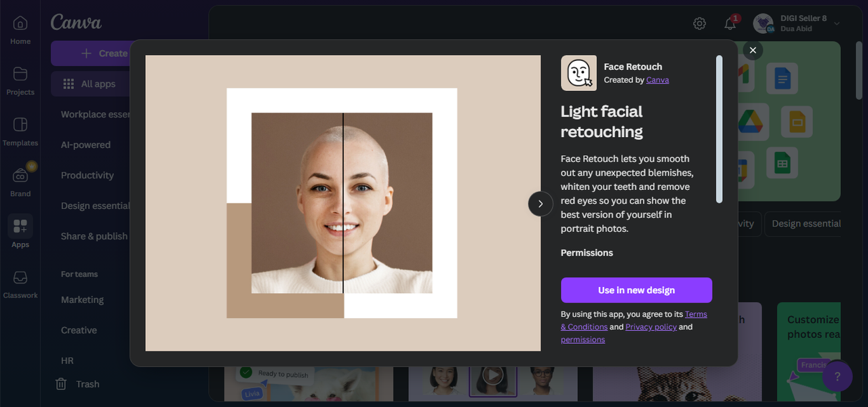Click the dialog description scrollbar
868x407 pixels.
pyautogui.click(x=719, y=129)
